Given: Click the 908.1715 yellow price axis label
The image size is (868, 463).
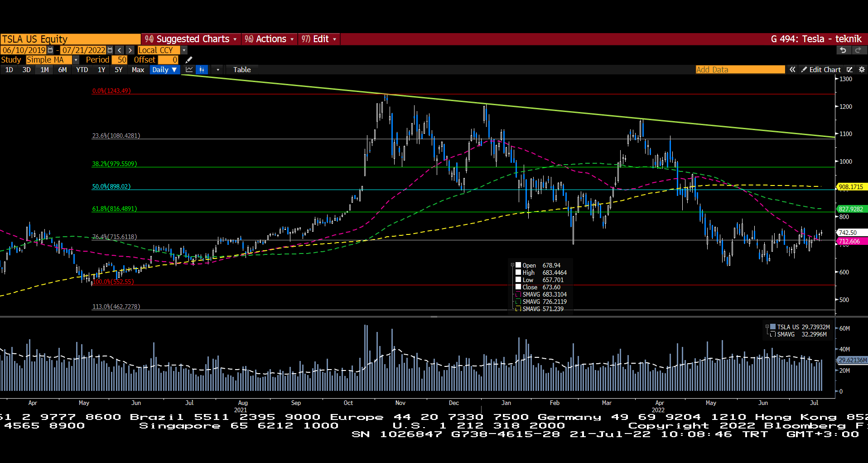Looking at the screenshot, I should 851,187.
